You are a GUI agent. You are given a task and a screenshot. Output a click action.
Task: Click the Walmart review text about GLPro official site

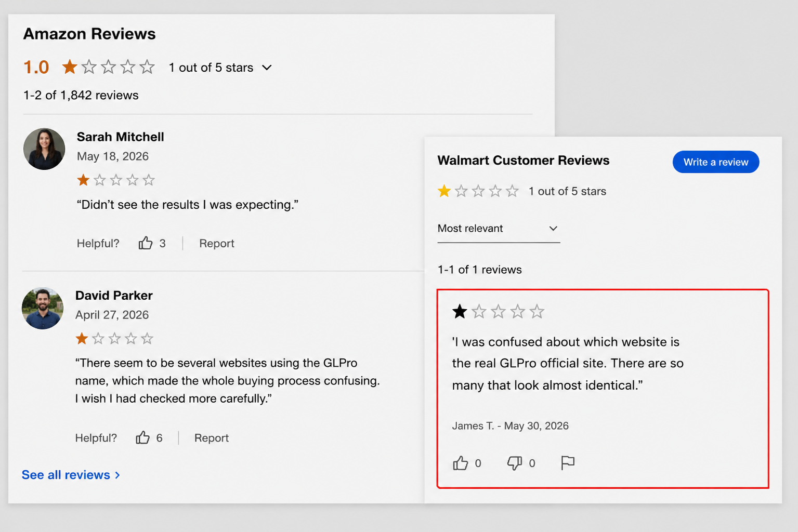click(x=568, y=364)
